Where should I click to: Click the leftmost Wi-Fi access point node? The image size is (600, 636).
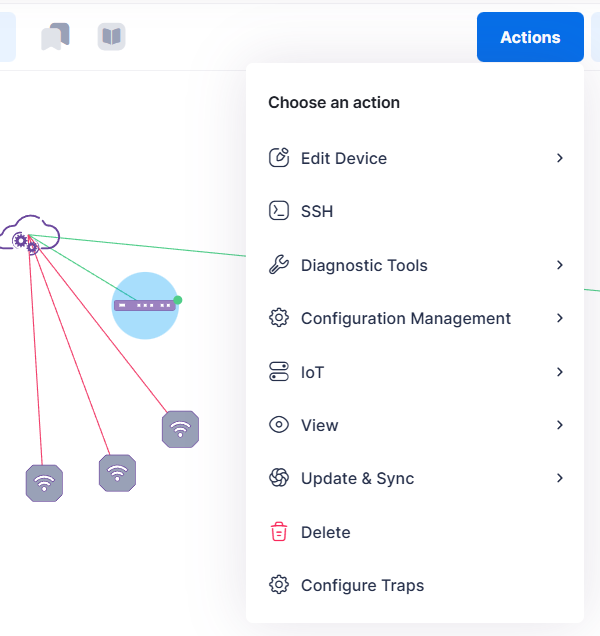(x=44, y=483)
